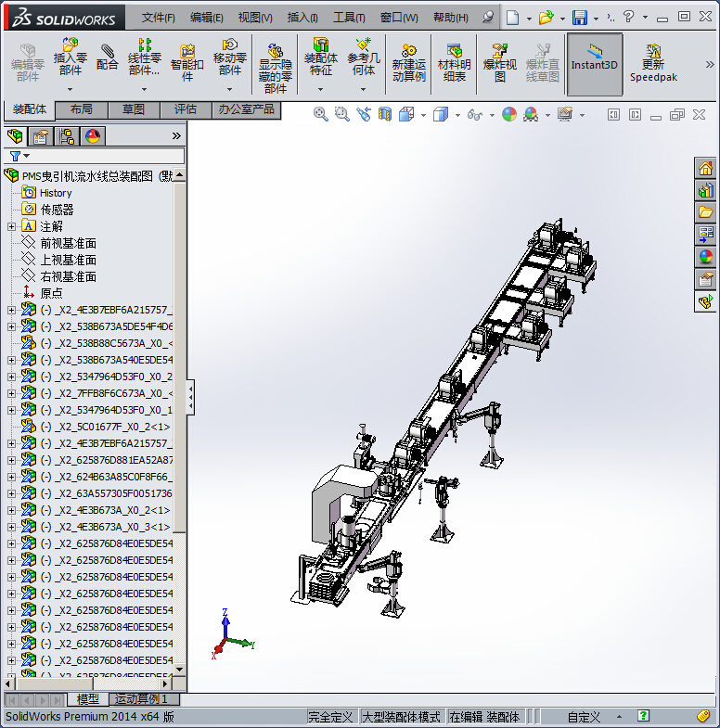Click the Smart Fasteners (智能扣件) tool
720x728 pixels.
(186, 63)
